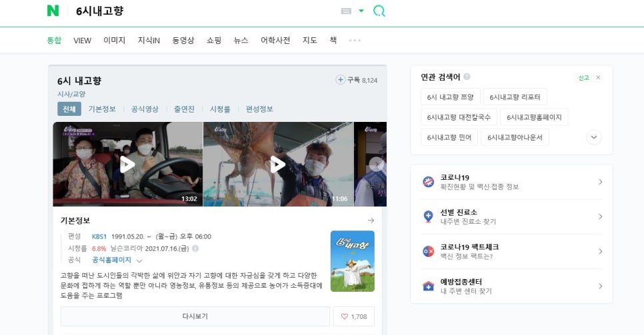This screenshot has height=335, width=644.
Task: Switch to the 책 tab
Action: click(x=333, y=40)
